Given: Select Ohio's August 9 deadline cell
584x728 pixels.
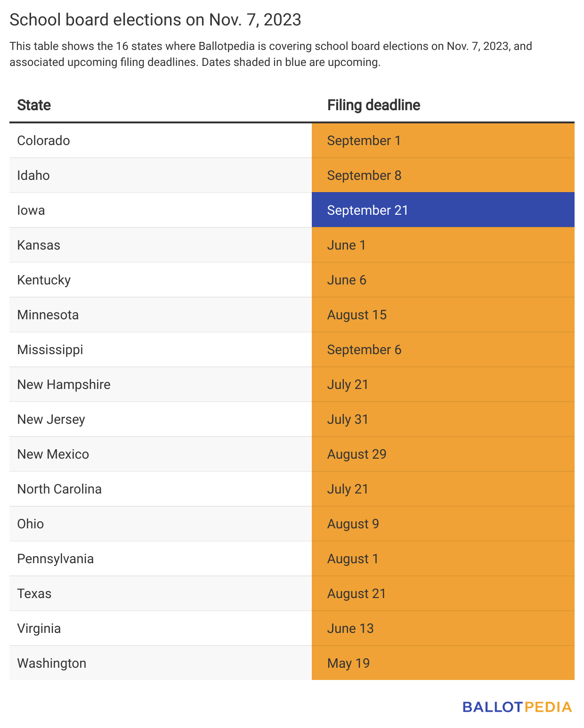Looking at the screenshot, I should 353,524.
